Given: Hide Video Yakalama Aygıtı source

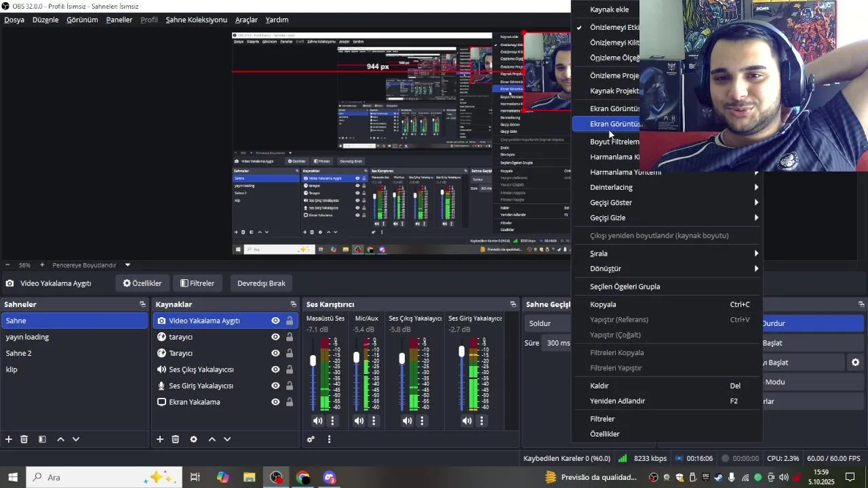Looking at the screenshot, I should 275,321.
